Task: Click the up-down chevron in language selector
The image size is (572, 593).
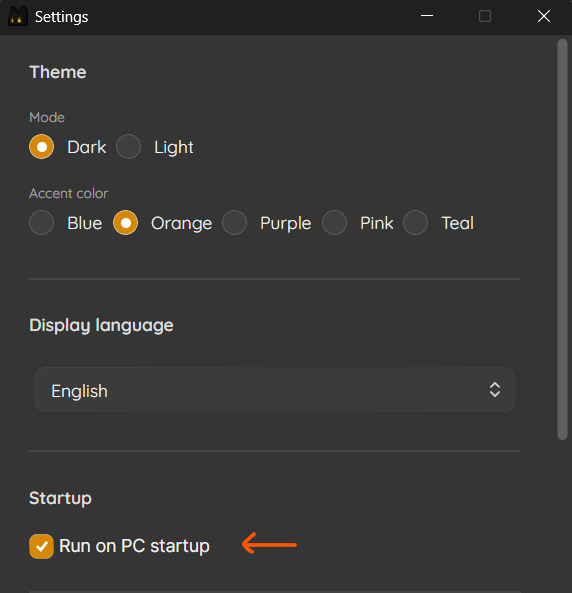Action: (495, 390)
